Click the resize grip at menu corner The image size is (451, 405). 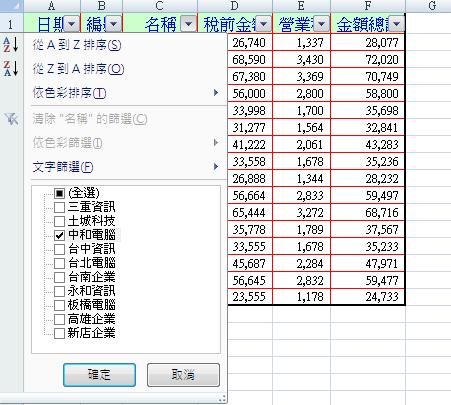click(222, 399)
